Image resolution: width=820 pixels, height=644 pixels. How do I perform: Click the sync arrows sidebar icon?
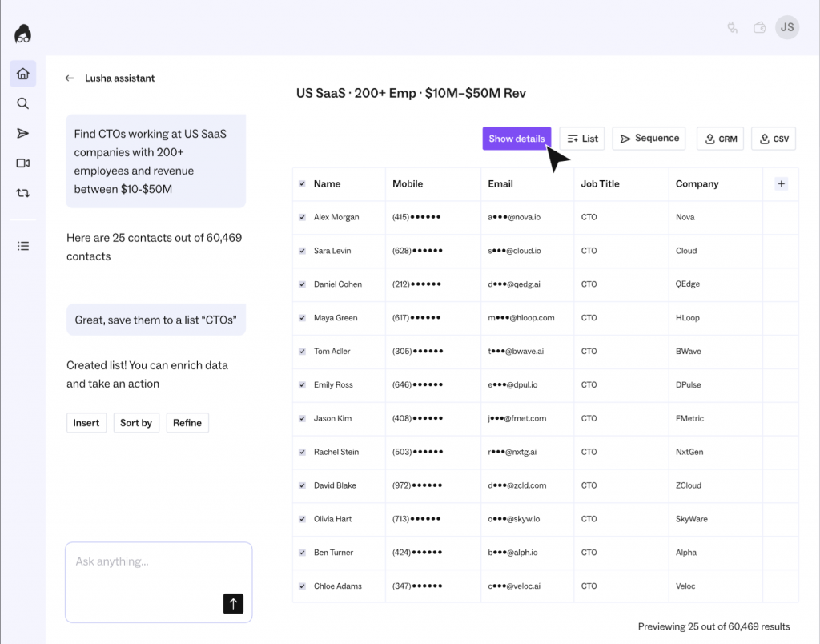click(x=23, y=193)
